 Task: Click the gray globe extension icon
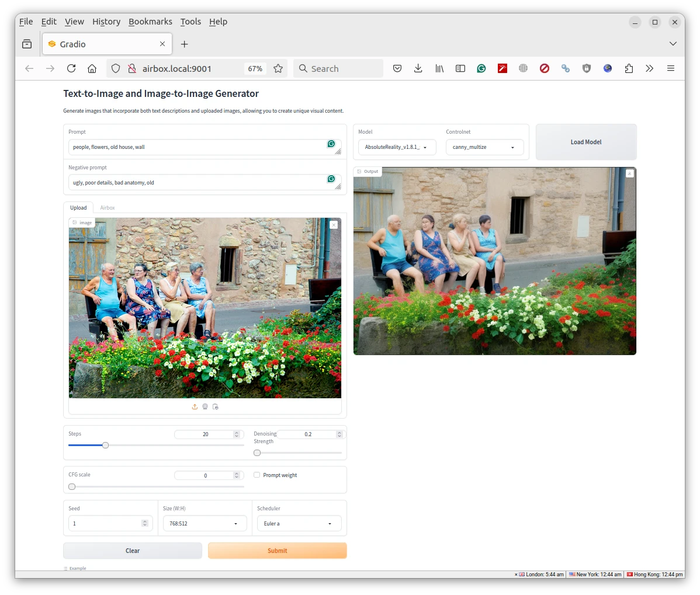[523, 69]
